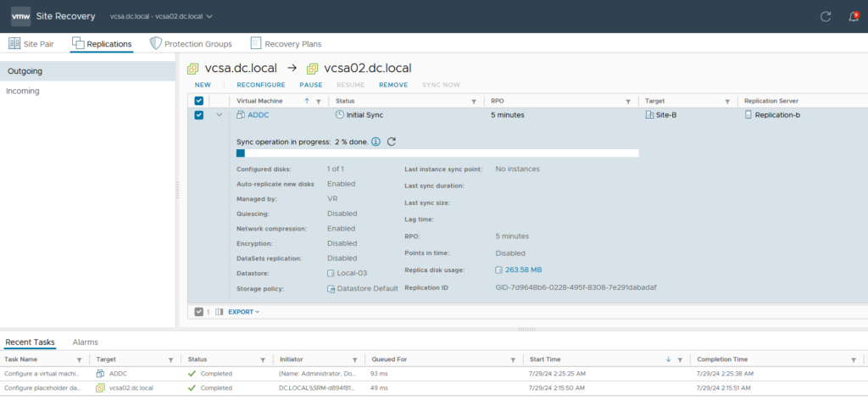This screenshot has height=400, width=868.
Task: Filter the RPO column
Action: [x=628, y=101]
